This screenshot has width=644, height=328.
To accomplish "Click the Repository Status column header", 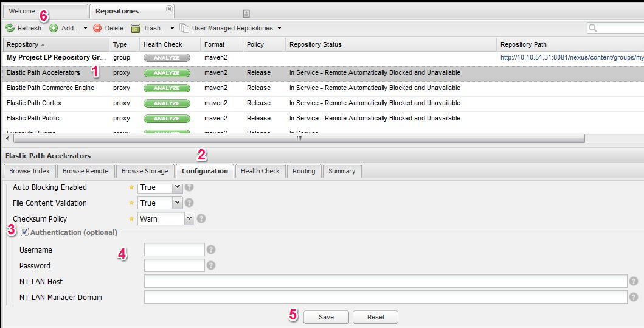I will pyautogui.click(x=391, y=44).
